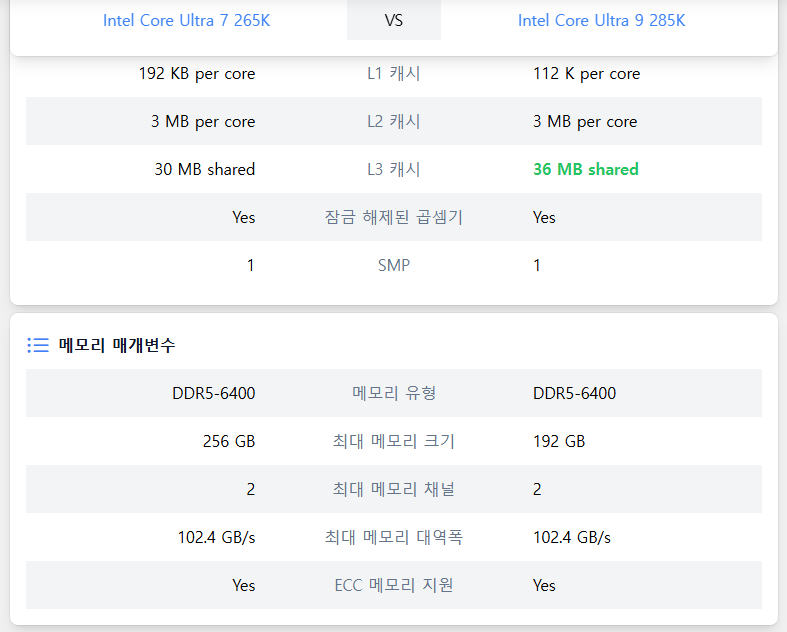
Task: Click the L3 캐시 row label
Action: click(x=394, y=169)
